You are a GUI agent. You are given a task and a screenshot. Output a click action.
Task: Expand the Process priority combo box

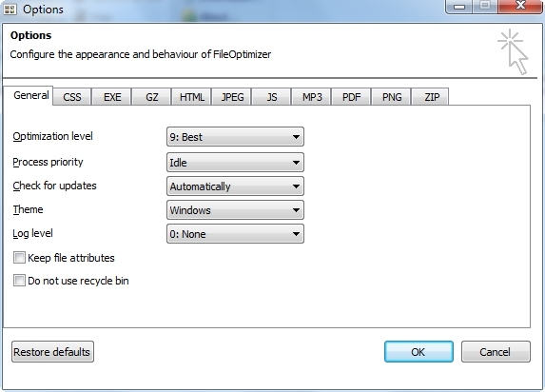click(x=235, y=163)
